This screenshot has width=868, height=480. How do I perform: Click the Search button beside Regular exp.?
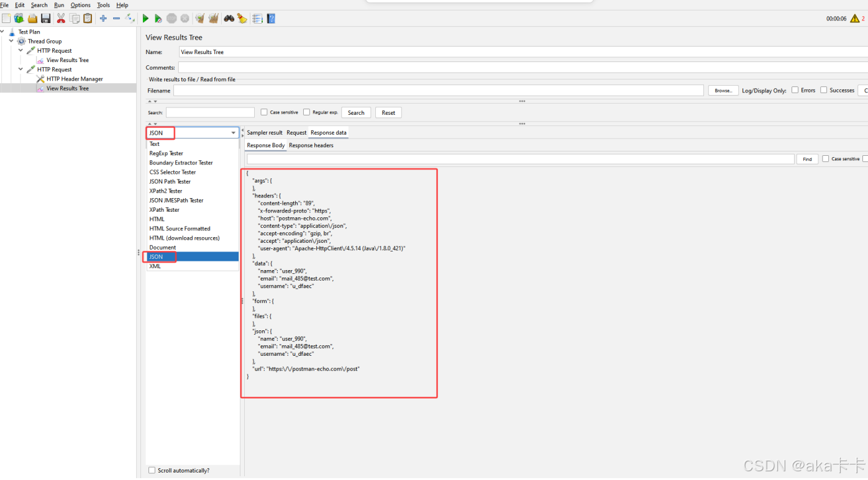356,112
